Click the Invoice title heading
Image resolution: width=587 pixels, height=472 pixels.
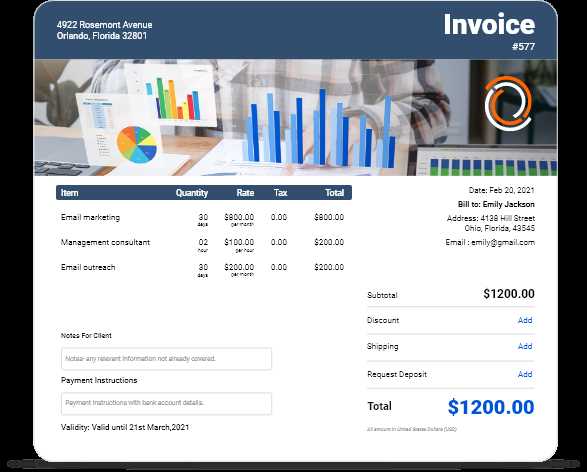[489, 25]
